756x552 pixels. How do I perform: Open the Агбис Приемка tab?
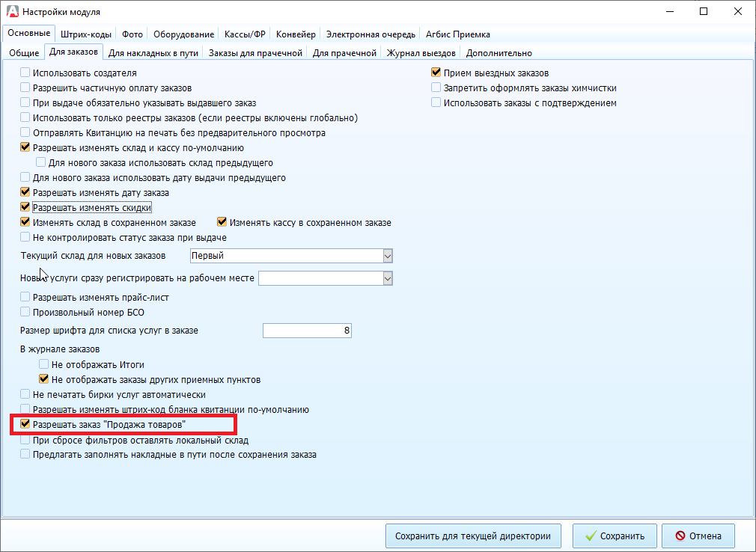pos(457,34)
